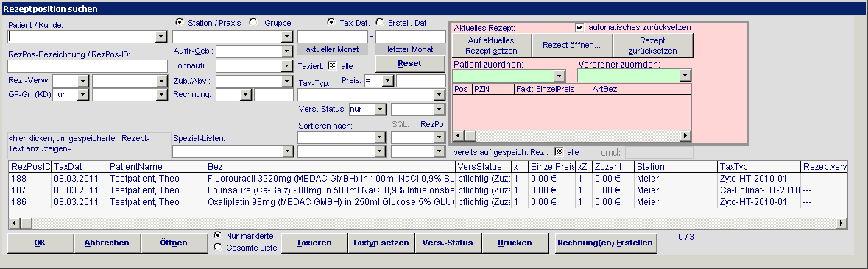
Task: Click Taxtyp setzen button
Action: coord(381,243)
